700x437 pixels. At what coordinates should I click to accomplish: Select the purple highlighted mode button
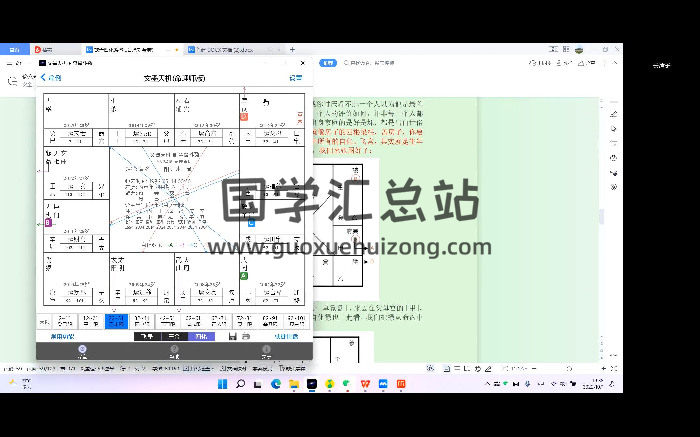[x=201, y=336]
